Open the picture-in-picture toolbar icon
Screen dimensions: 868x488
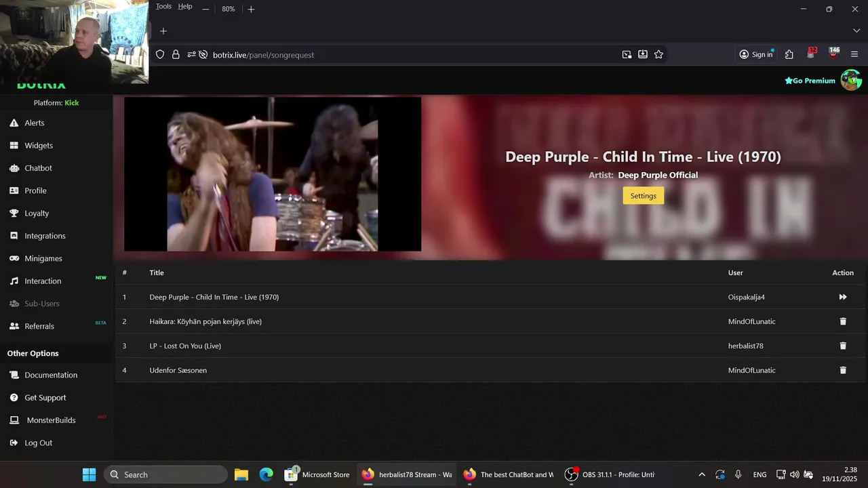[x=627, y=55]
